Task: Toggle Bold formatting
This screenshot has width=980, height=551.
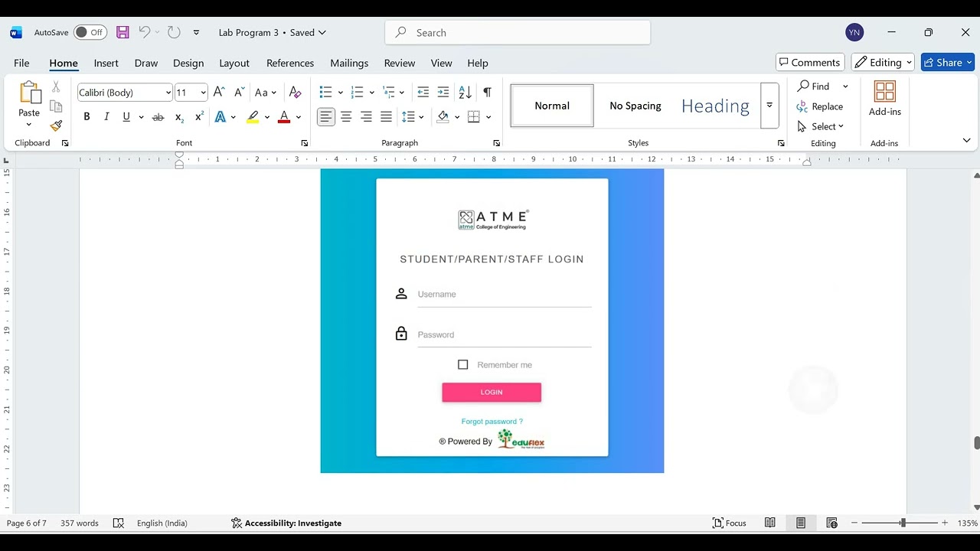Action: click(87, 117)
